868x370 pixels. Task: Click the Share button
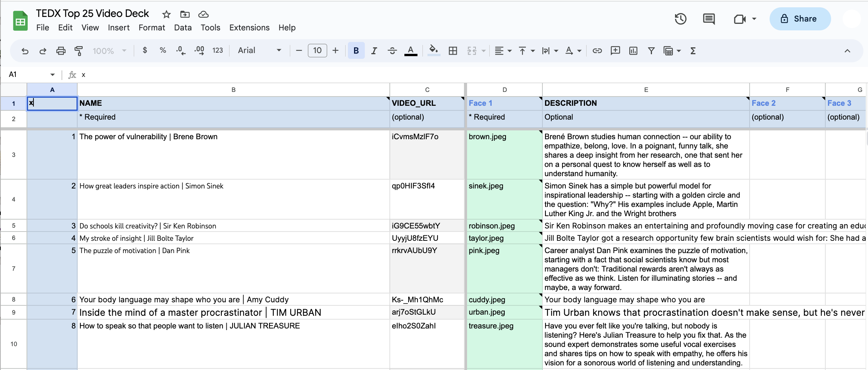coord(800,19)
